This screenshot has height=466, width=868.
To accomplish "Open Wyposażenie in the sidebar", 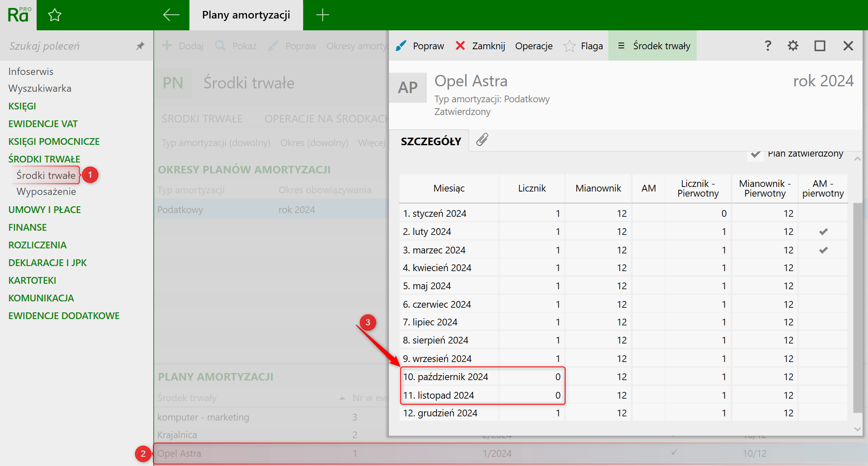I will (x=46, y=192).
